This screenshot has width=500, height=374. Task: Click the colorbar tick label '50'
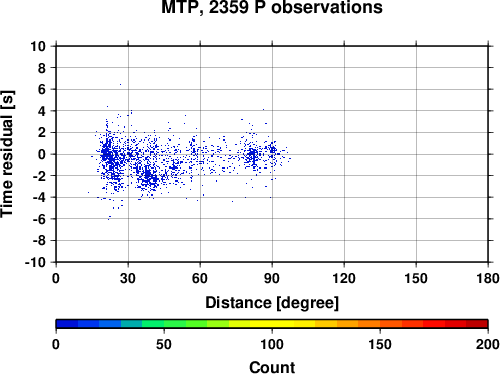point(164,344)
